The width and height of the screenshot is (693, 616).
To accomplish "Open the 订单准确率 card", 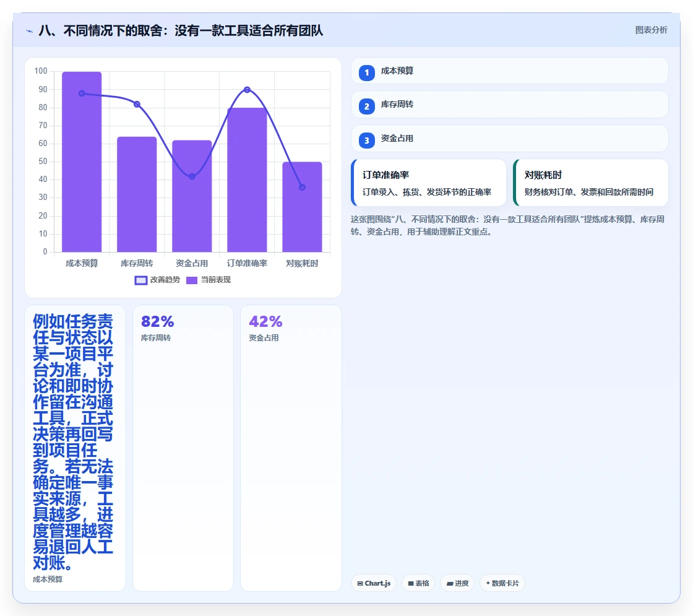I will pos(429,183).
